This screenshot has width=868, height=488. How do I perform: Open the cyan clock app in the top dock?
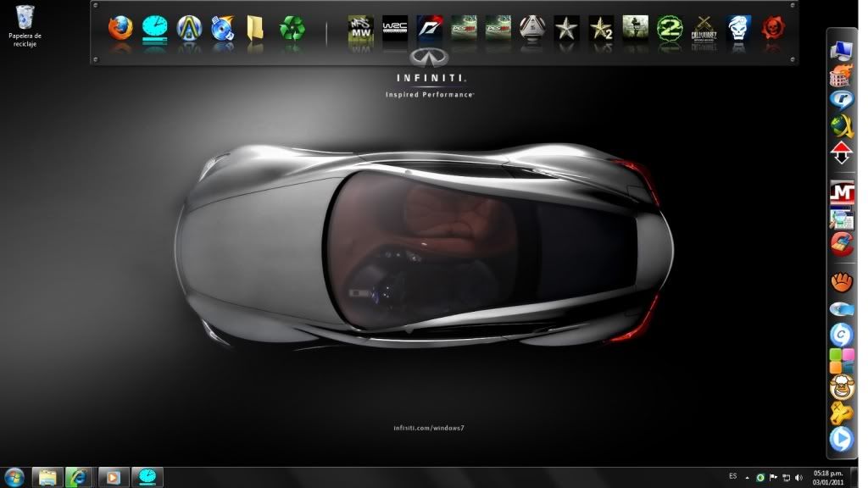tap(154, 28)
